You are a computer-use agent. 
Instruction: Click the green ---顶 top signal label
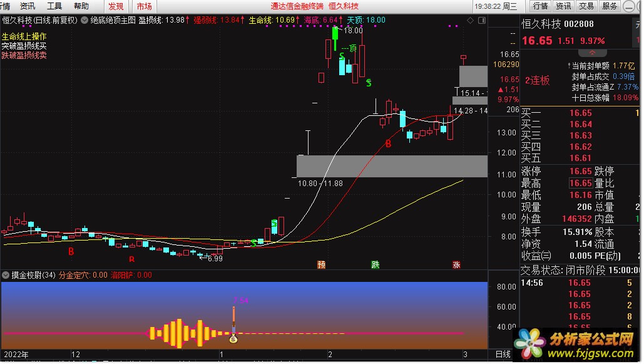(x=349, y=48)
